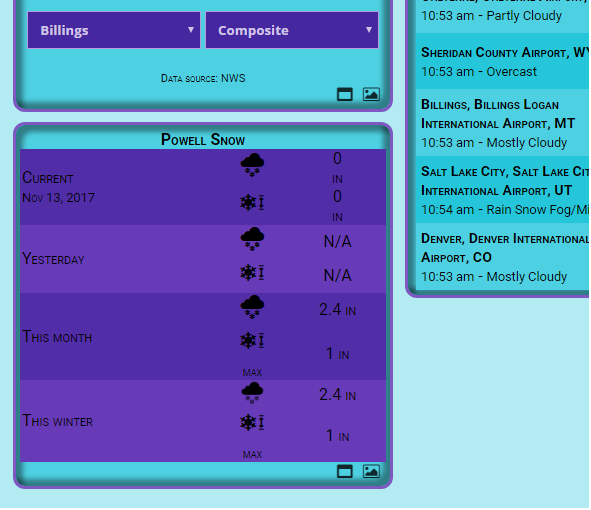The height and width of the screenshot is (510, 591).
Task: Click image icon in Powell Snow footer
Action: pos(371,472)
